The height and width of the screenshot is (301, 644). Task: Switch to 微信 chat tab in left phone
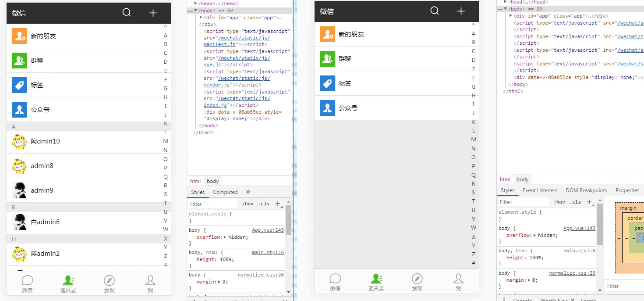click(x=27, y=284)
